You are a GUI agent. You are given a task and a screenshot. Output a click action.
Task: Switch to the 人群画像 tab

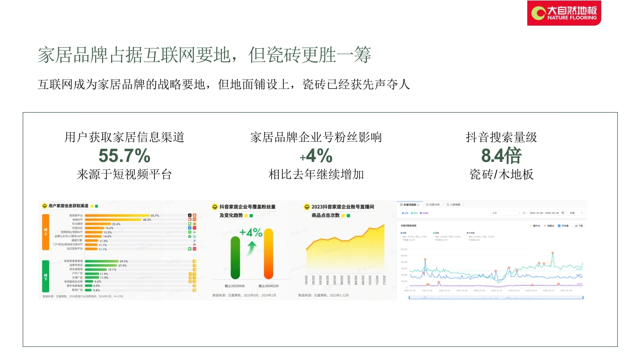pos(456,205)
